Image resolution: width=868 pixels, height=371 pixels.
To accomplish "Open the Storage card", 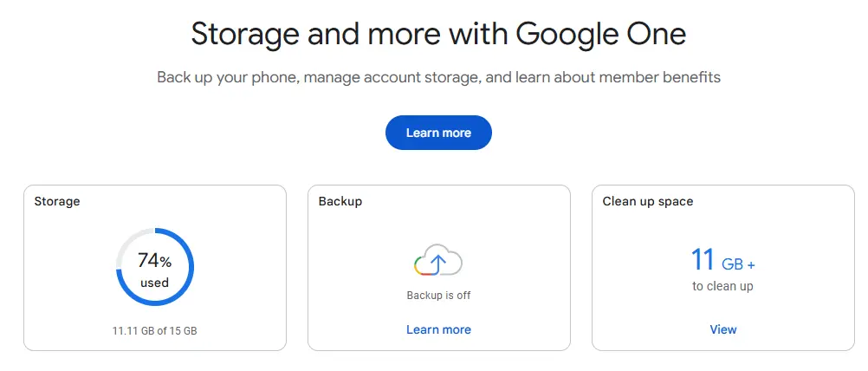I will 155,268.
